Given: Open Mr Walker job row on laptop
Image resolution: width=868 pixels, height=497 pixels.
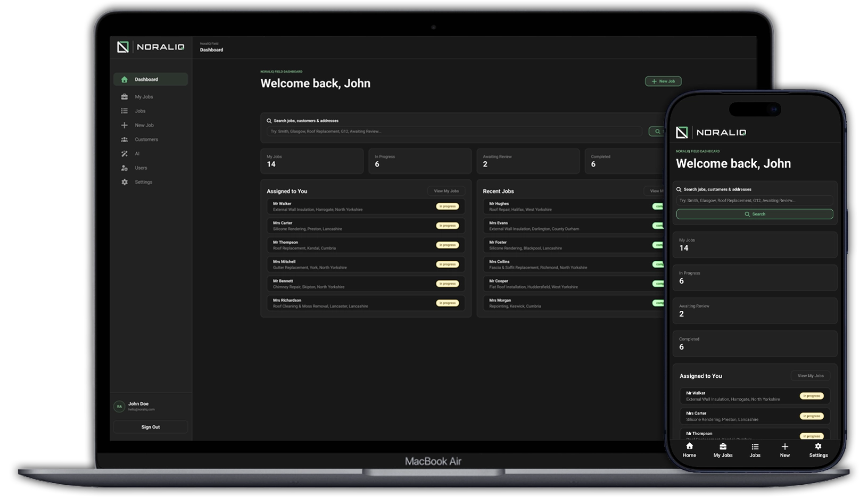Looking at the screenshot, I should [366, 206].
